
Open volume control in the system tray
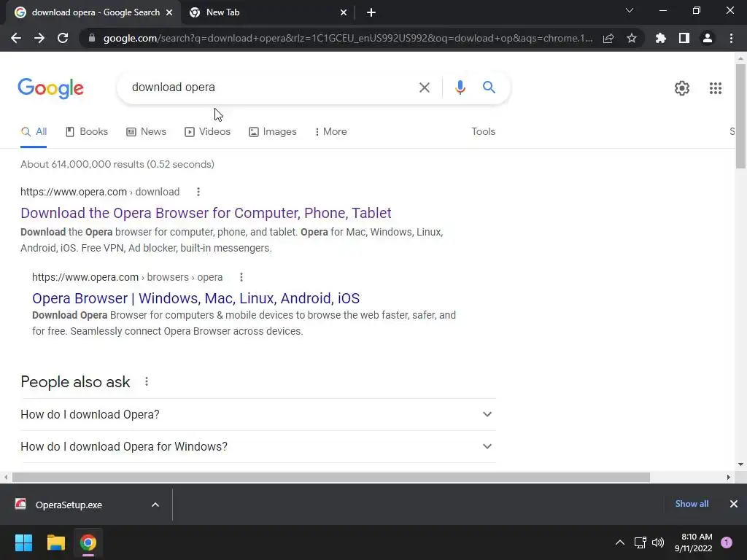tap(658, 542)
